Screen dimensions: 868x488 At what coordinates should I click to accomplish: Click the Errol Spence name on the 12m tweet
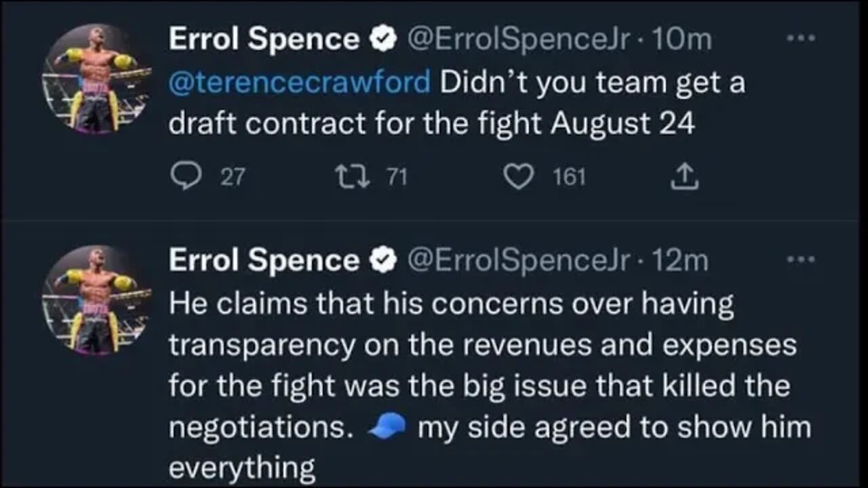tap(263, 260)
